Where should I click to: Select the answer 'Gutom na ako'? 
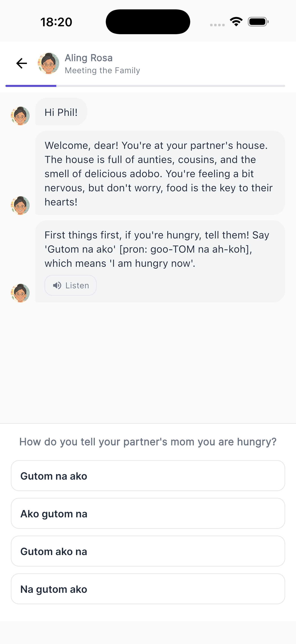click(148, 476)
